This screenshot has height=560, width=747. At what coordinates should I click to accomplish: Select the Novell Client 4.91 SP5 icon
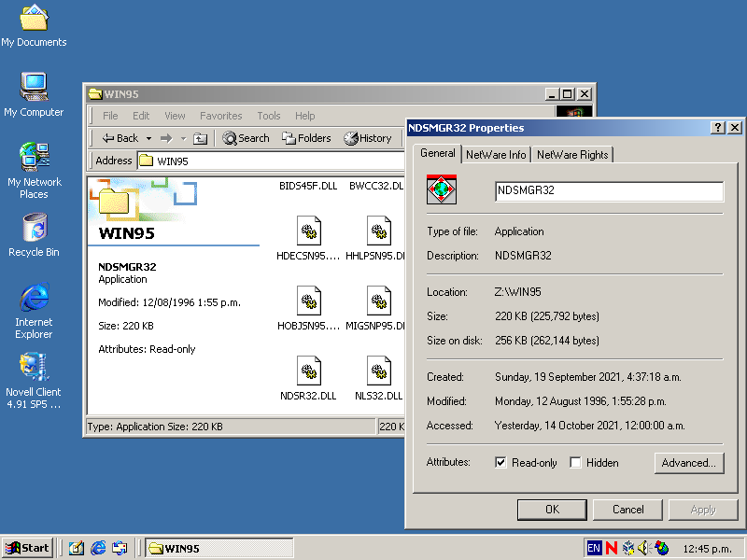(34, 381)
